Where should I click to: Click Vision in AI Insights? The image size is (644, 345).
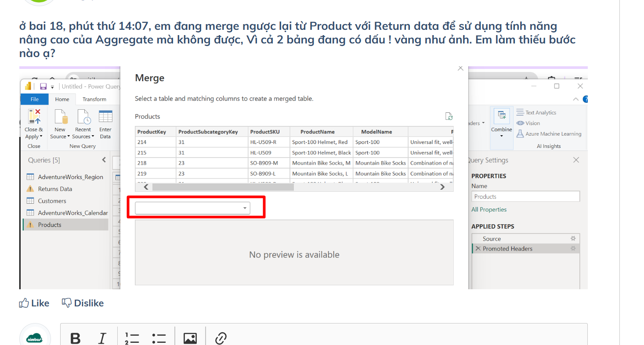(x=528, y=123)
